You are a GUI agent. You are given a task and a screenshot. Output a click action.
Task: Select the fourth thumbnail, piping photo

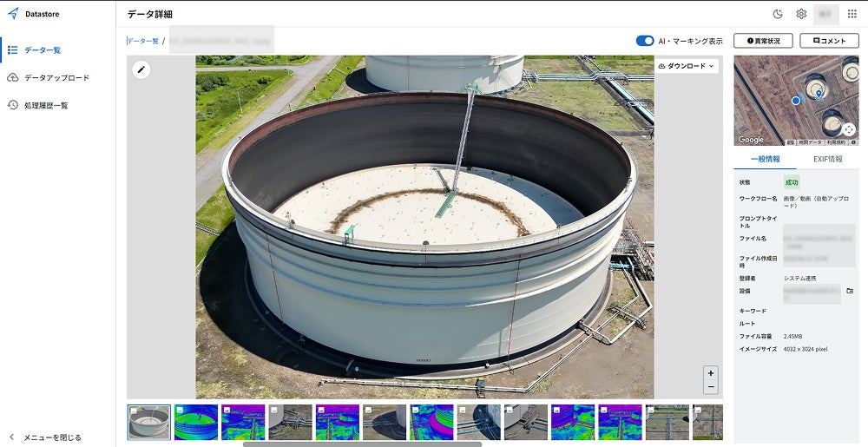click(x=290, y=422)
